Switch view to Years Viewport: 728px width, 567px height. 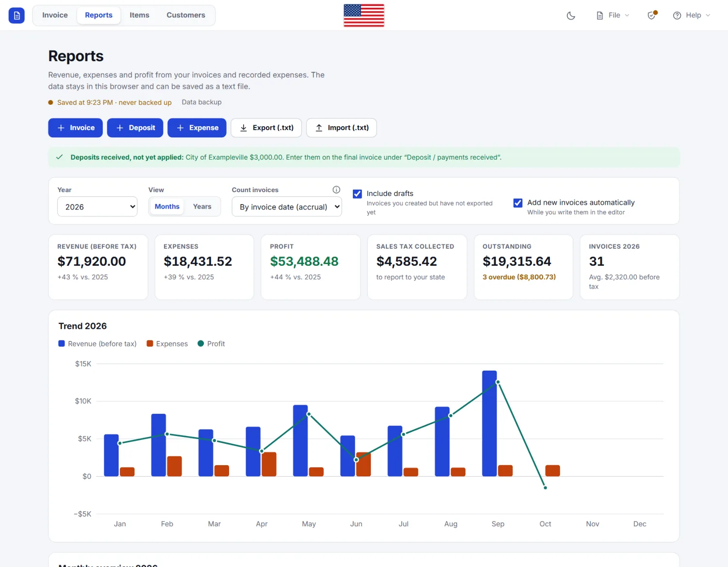tap(202, 207)
